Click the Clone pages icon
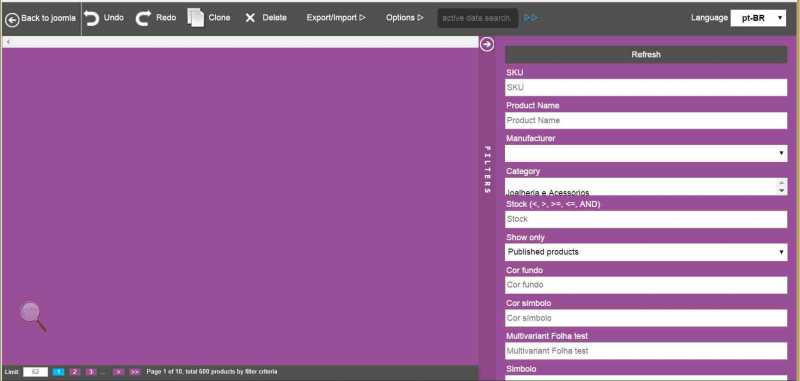This screenshot has height=381, width=800. [195, 18]
